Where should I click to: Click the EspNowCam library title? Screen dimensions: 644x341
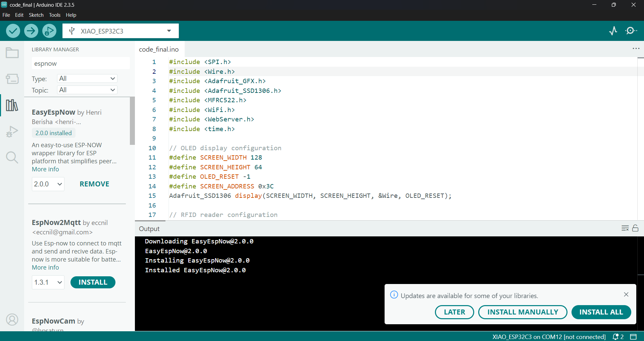(53, 321)
